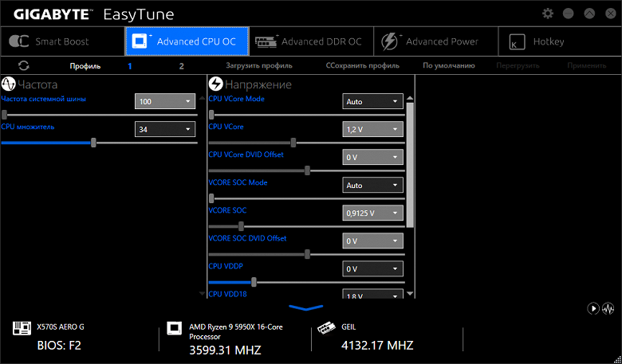
Task: Open the CPU множитель dropdown
Action: click(165, 129)
